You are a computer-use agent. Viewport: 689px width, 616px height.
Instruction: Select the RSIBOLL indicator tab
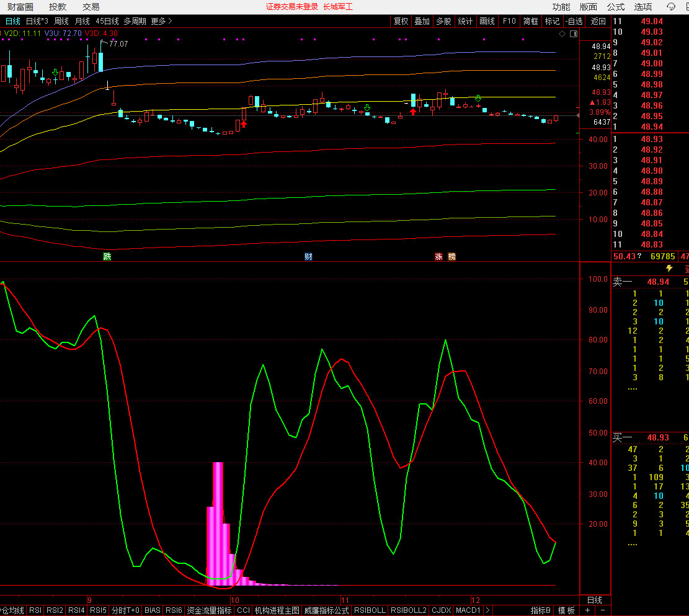pyautogui.click(x=370, y=610)
